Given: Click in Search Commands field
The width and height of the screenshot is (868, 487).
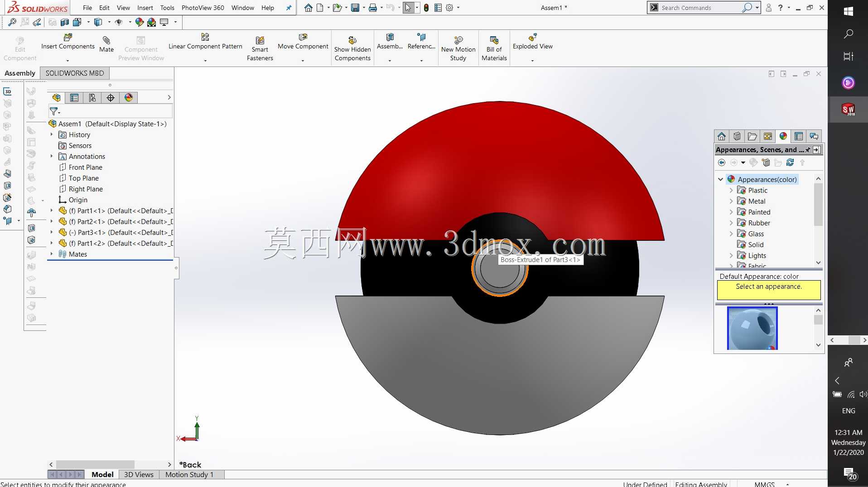Looking at the screenshot, I should click(x=701, y=8).
